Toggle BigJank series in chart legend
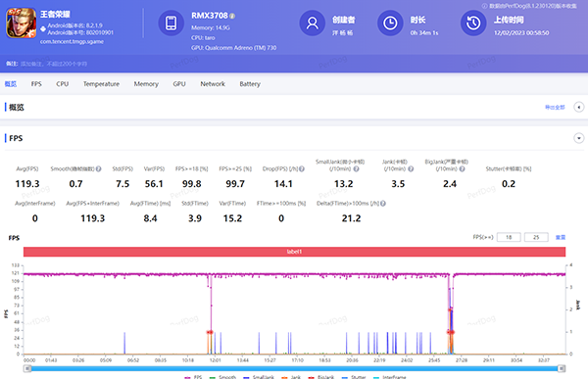588x379 pixels. 321,377
